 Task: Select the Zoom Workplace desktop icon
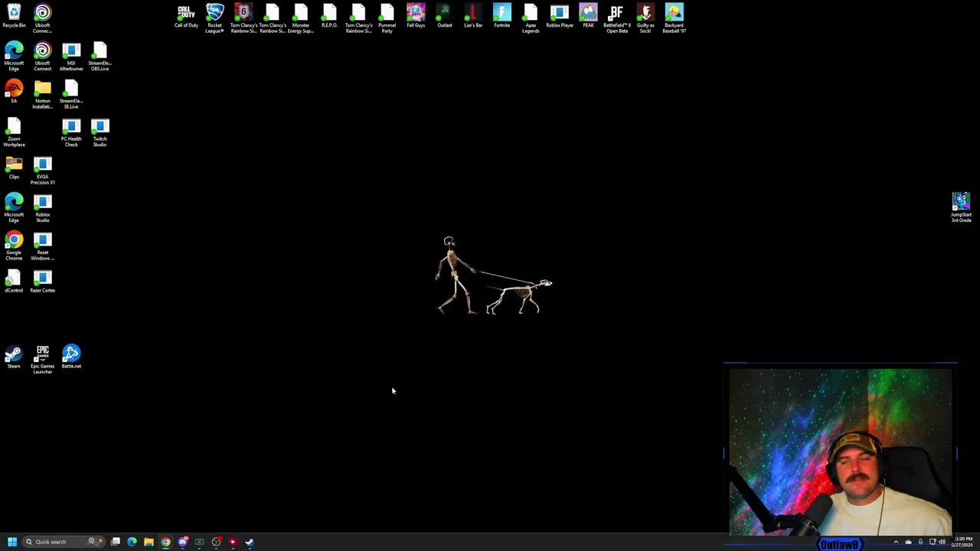click(x=14, y=132)
